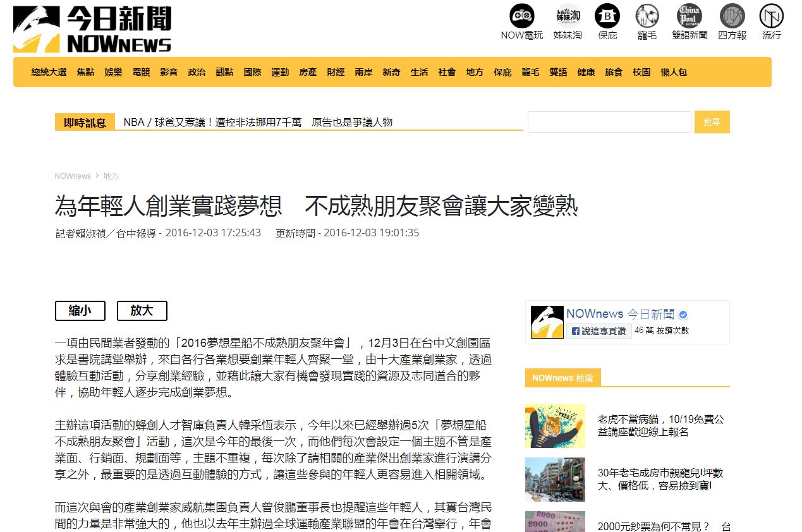This screenshot has width=802, height=532.
Task: Click the 放大 font size button
Action: pyautogui.click(x=142, y=311)
